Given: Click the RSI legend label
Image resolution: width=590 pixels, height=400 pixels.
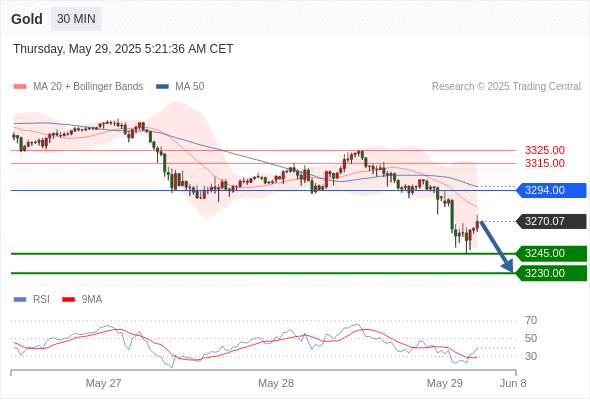Looking at the screenshot, I should coord(41,300).
